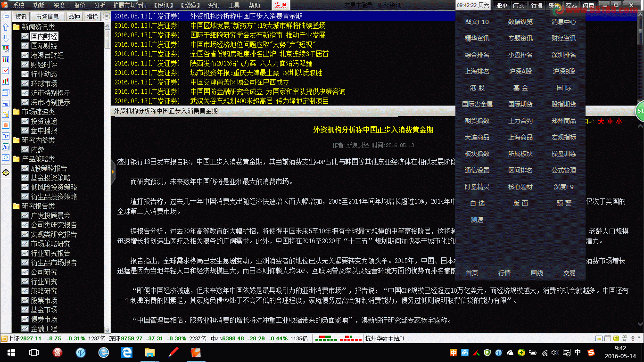The width and height of the screenshot is (644, 362).
Task: Open 广发投顾晨会 tree item
Action: 50,215
